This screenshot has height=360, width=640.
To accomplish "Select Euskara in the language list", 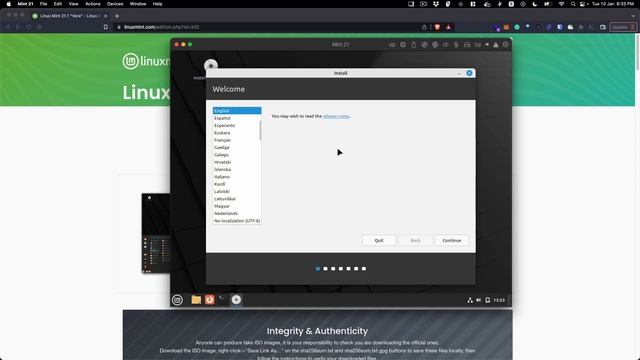I will (236, 133).
